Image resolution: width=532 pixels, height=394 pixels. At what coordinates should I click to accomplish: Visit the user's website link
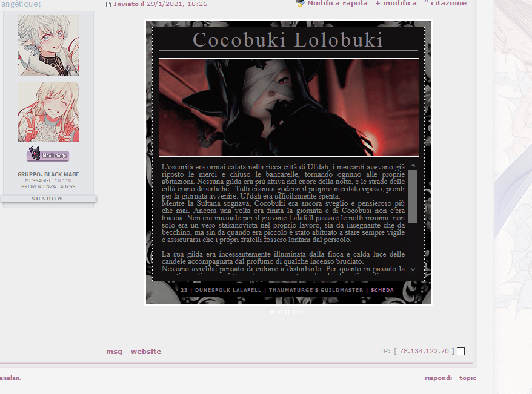(146, 352)
